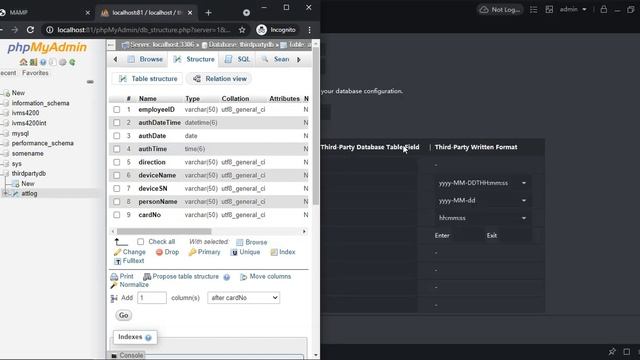Click the Primary key link
This screenshot has width=640, height=360.
coord(204,252)
